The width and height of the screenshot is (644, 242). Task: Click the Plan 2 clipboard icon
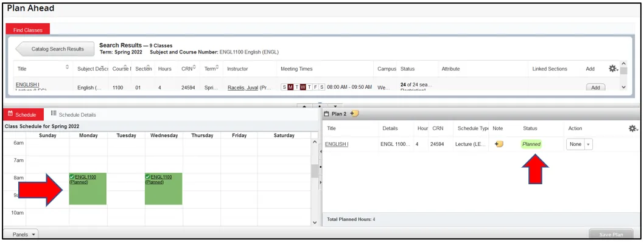327,114
